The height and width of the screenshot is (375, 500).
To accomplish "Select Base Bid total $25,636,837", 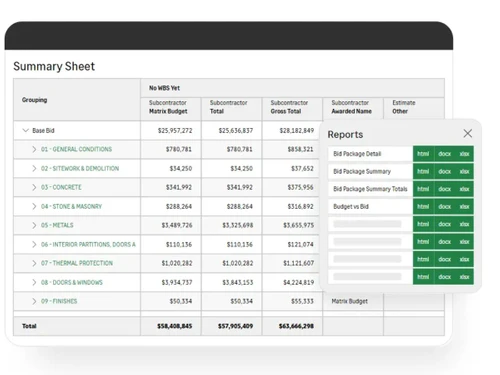I will pyautogui.click(x=236, y=130).
